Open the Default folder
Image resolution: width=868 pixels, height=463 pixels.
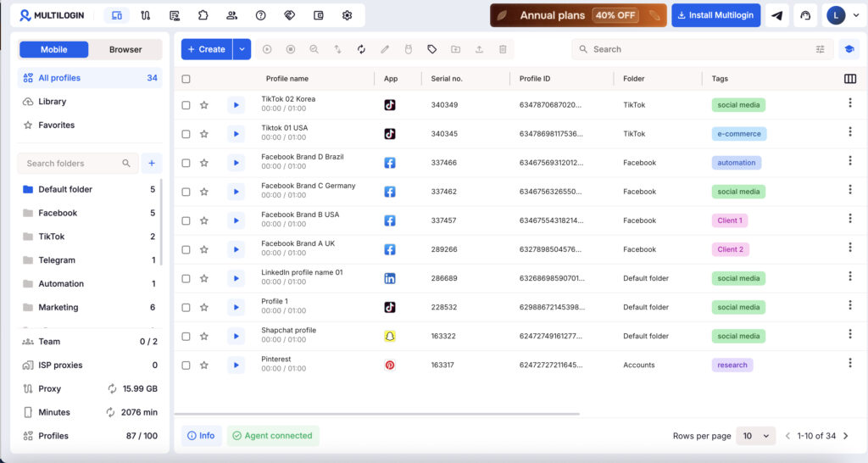pyautogui.click(x=88, y=189)
